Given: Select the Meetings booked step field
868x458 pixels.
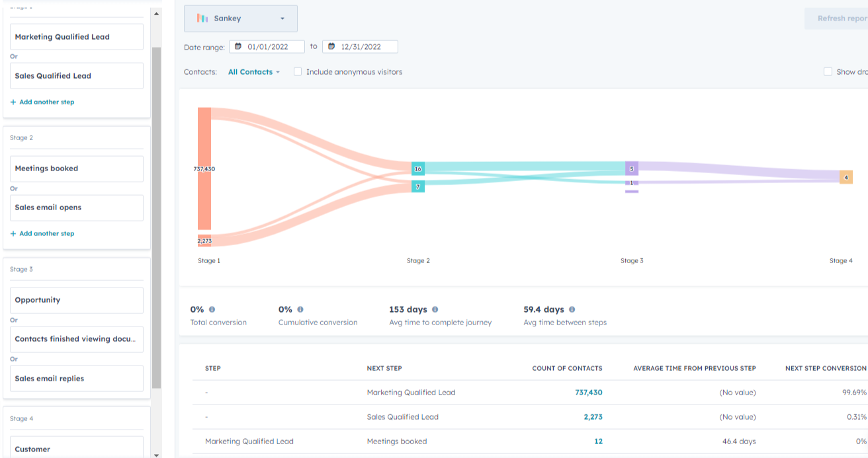Looking at the screenshot, I should coord(76,169).
